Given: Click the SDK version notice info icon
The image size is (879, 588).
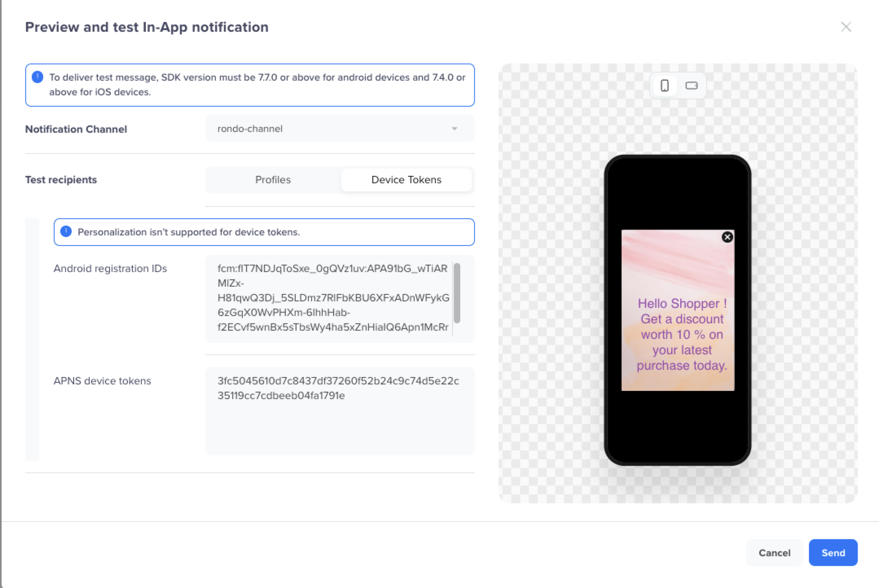Looking at the screenshot, I should click(x=37, y=77).
